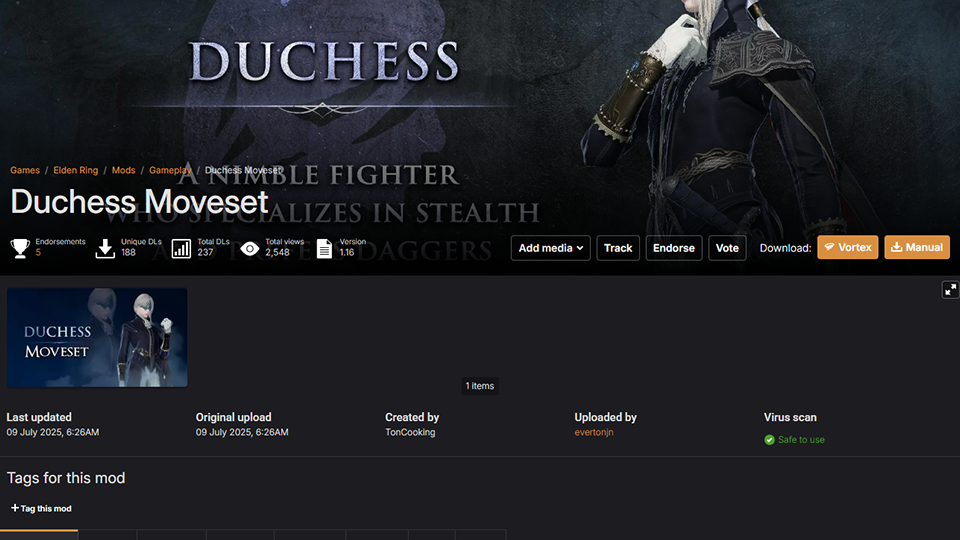The width and height of the screenshot is (960, 540).
Task: Start a Manual download
Action: tap(917, 247)
